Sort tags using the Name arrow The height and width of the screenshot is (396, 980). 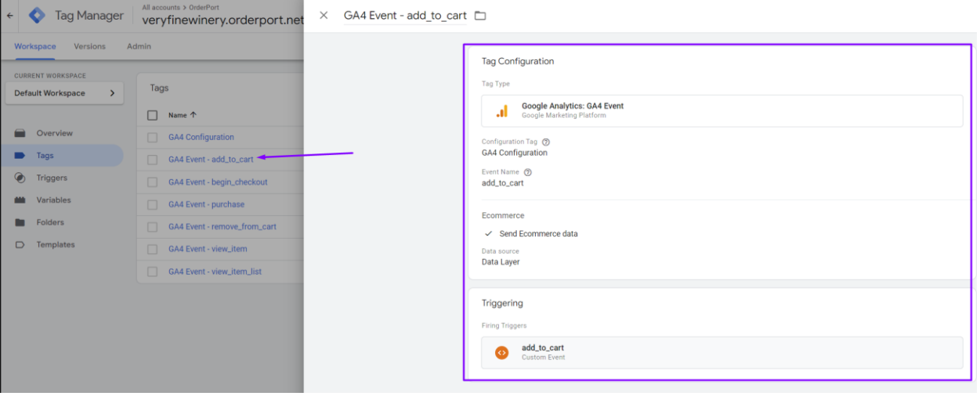click(193, 115)
